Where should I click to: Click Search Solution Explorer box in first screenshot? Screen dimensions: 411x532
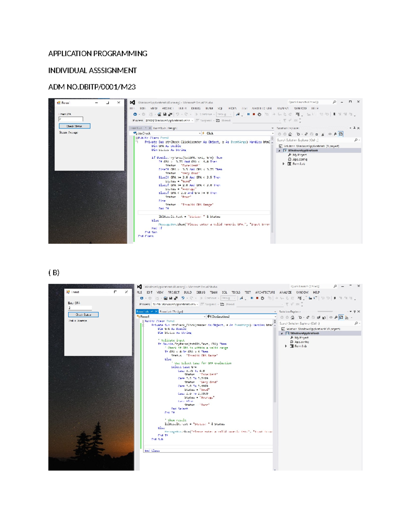pyautogui.click(x=318, y=140)
